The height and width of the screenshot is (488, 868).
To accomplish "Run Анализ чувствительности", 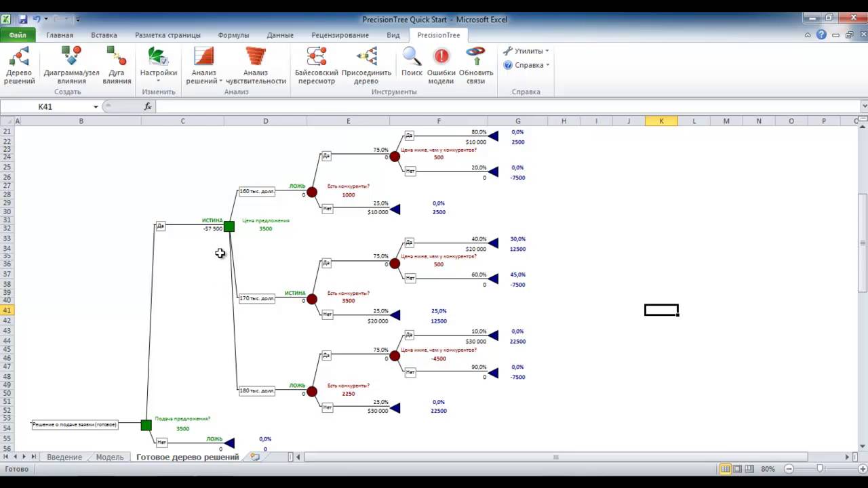I will (x=256, y=66).
